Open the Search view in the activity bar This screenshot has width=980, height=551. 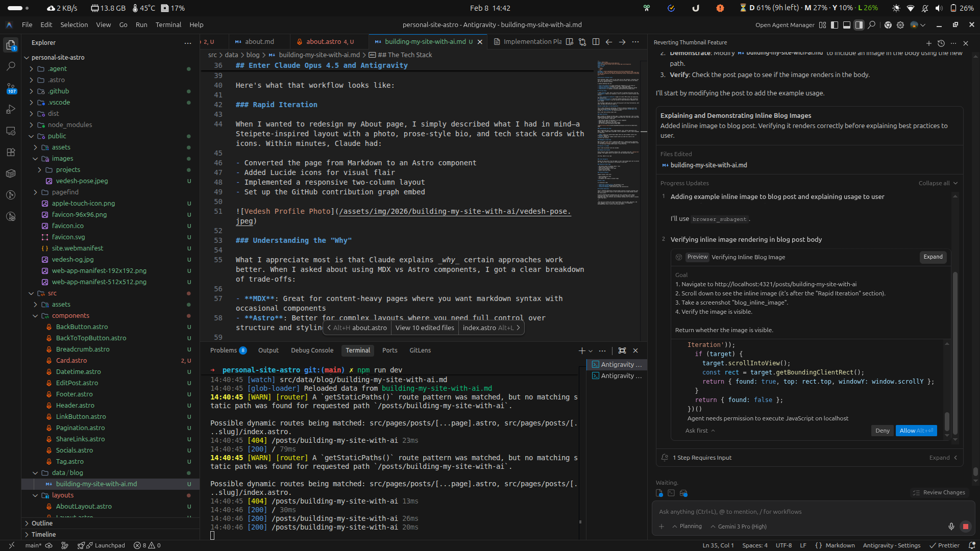(x=11, y=66)
